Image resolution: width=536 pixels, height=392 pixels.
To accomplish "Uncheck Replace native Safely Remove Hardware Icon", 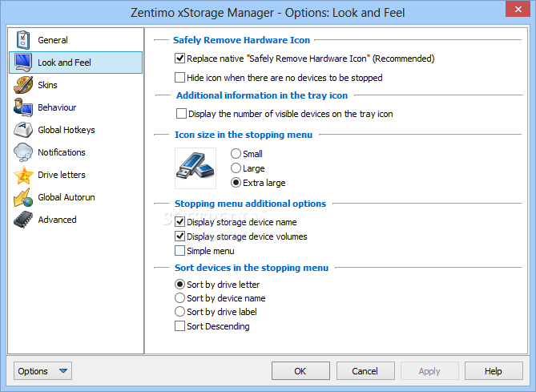I will [x=179, y=59].
